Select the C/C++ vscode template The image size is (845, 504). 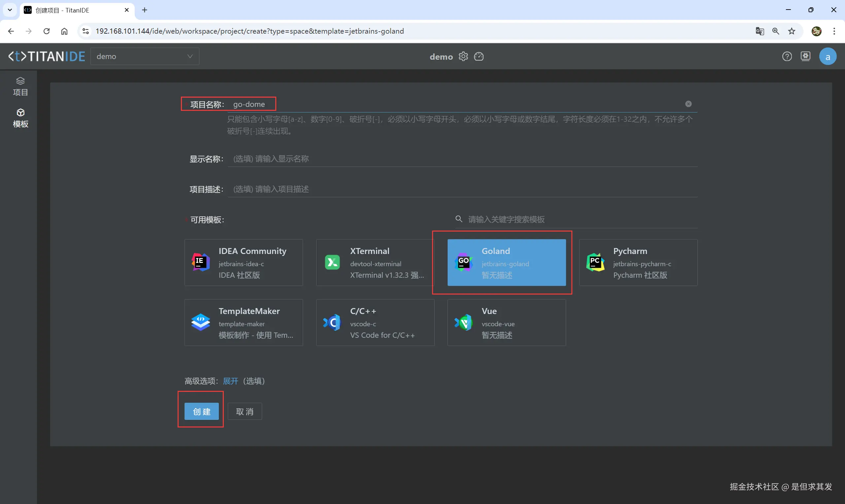(x=375, y=323)
